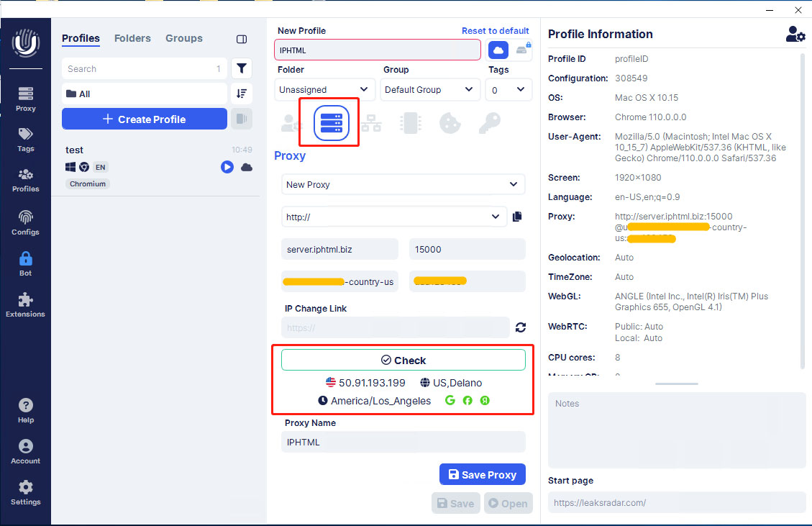The width and height of the screenshot is (812, 526).
Task: Paste proxy using the clipboard icon
Action: [x=517, y=217]
